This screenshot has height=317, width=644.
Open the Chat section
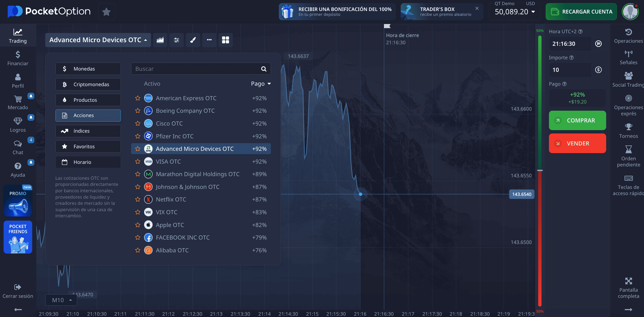18,148
